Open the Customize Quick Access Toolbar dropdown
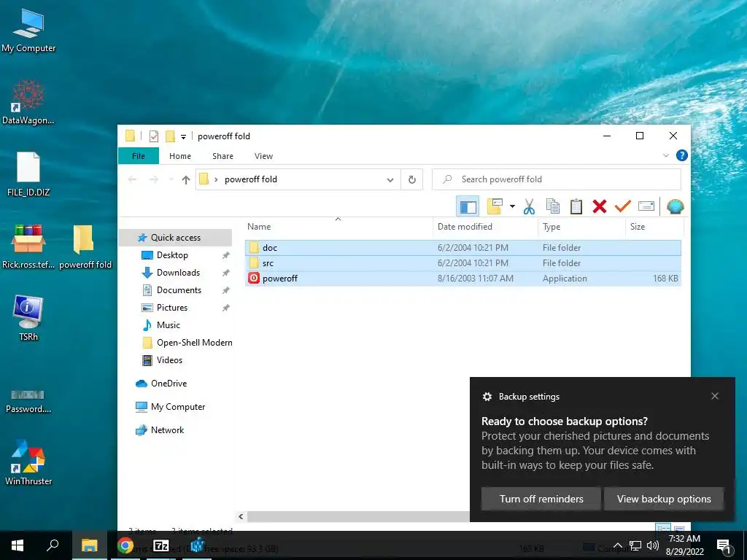This screenshot has width=747, height=560. tap(183, 137)
